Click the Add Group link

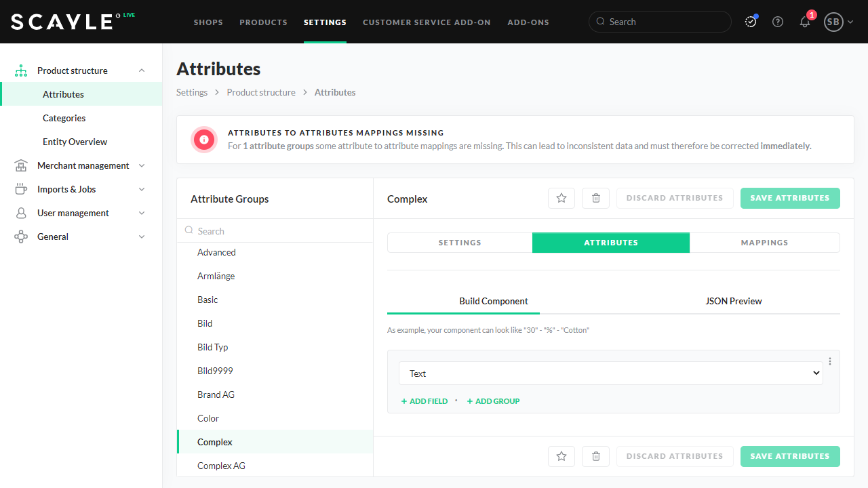point(493,401)
